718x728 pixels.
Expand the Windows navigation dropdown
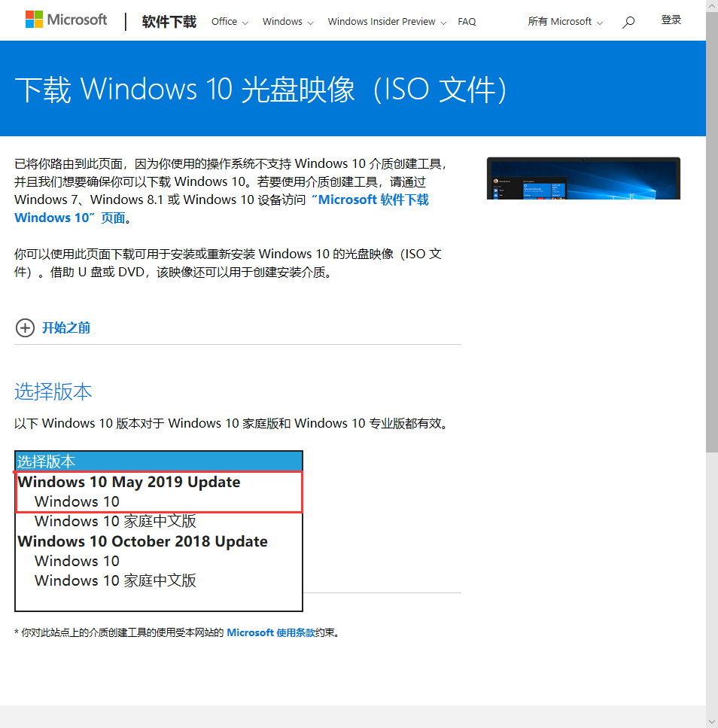(288, 22)
